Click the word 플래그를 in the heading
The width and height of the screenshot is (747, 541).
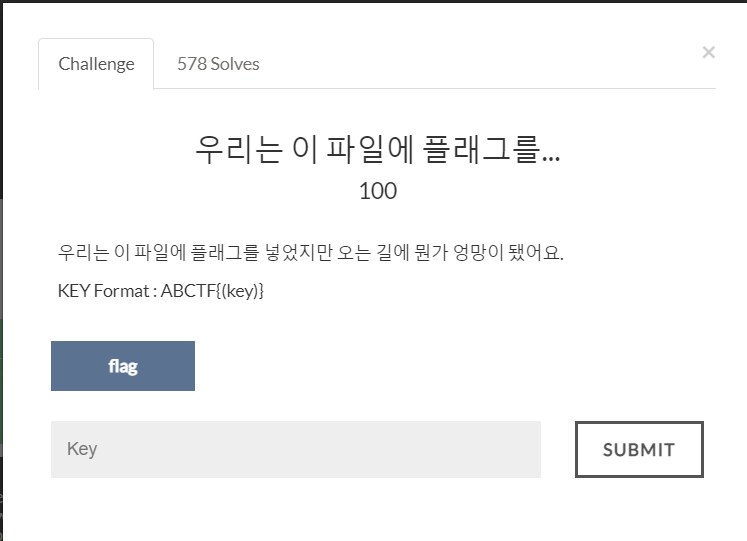[482, 149]
